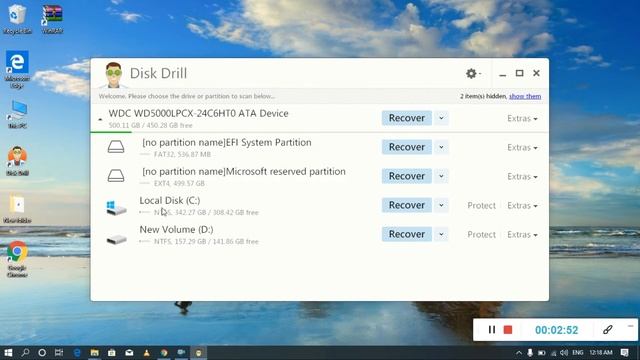Select '[no partition name]EFI System Partition' row text
Image resolution: width=640 pixels, height=360 pixels.
(x=227, y=142)
